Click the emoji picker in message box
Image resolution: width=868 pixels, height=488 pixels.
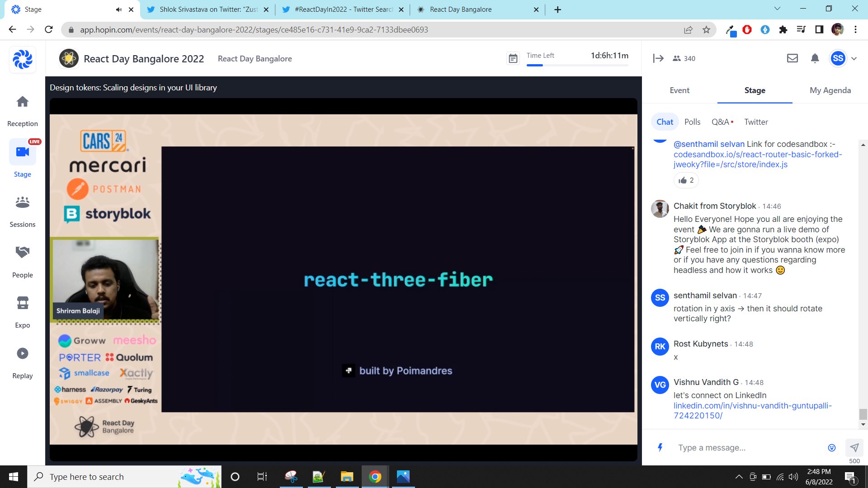[x=831, y=448]
